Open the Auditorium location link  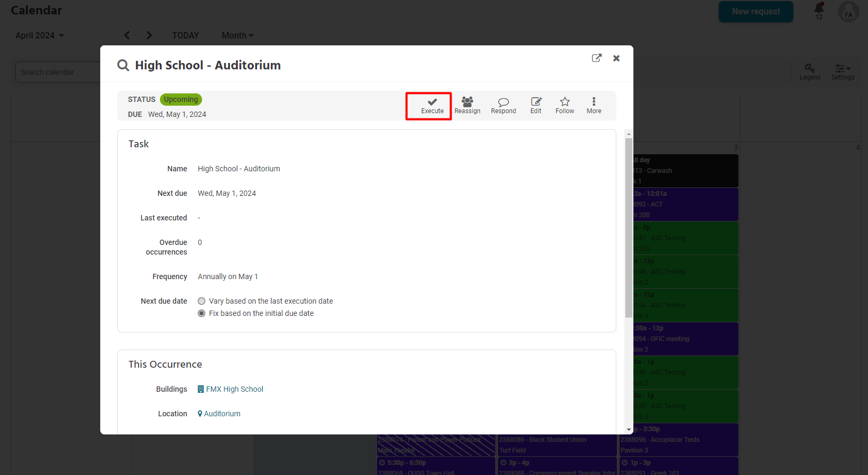(222, 414)
